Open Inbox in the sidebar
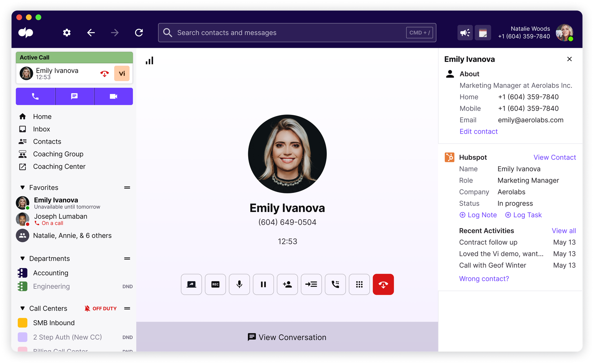This screenshot has height=364, width=594. tap(41, 129)
